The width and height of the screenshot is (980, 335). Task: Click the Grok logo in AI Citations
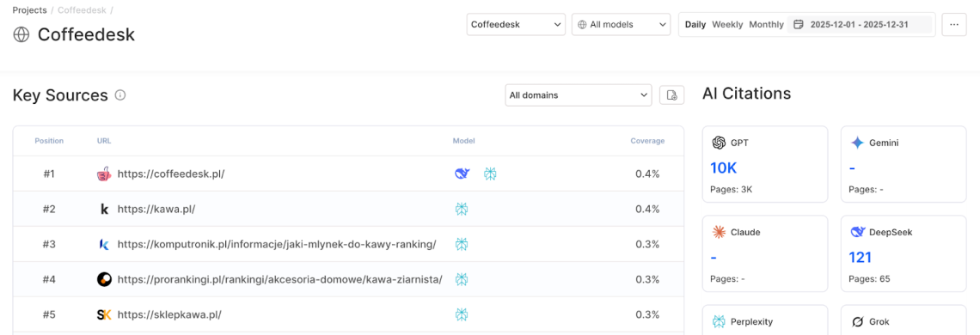tap(858, 322)
